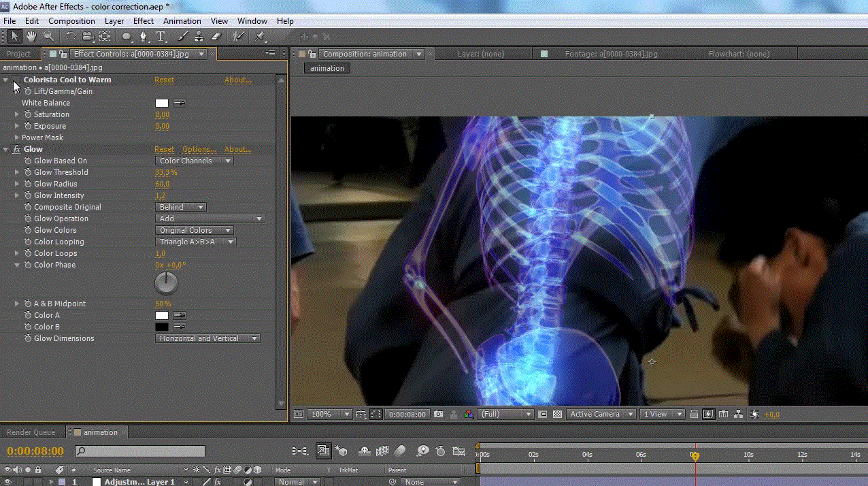The height and width of the screenshot is (486, 868).
Task: Click Toggle Mask and Shape Path Visibility
Action: (375, 414)
